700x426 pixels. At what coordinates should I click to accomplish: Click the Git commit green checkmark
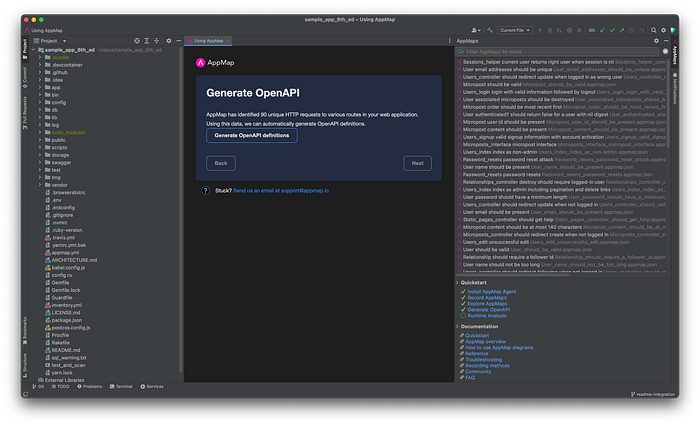click(612, 30)
